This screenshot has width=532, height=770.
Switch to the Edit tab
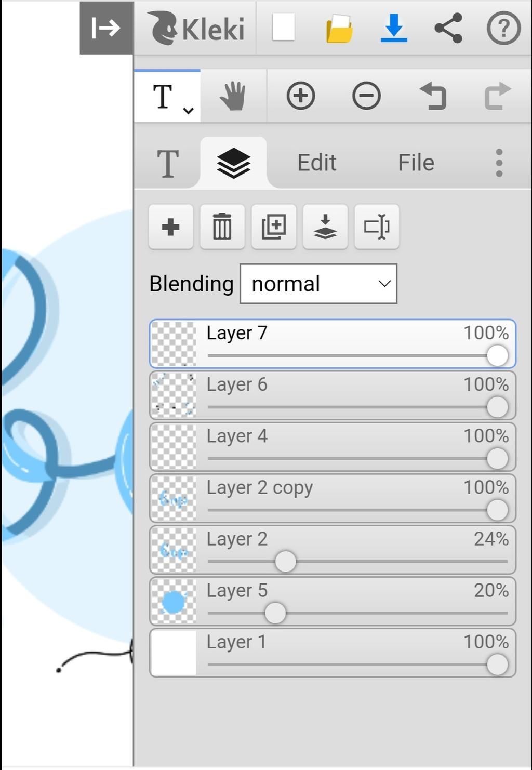[317, 163]
